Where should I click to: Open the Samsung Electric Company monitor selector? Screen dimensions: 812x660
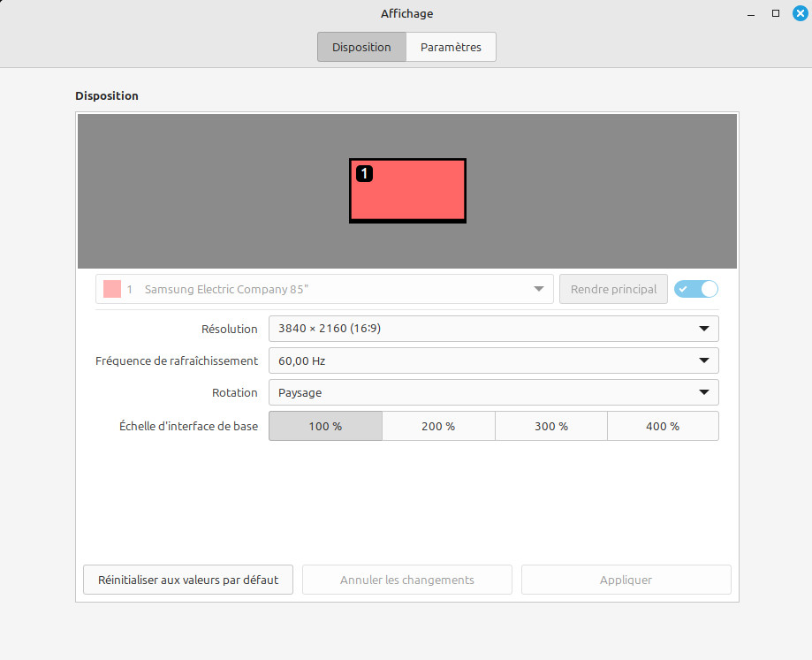click(x=324, y=289)
